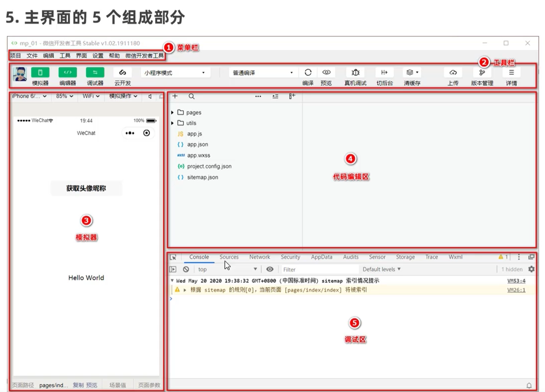Click the notification bell icon
This screenshot has height=392, width=545.
click(529, 385)
